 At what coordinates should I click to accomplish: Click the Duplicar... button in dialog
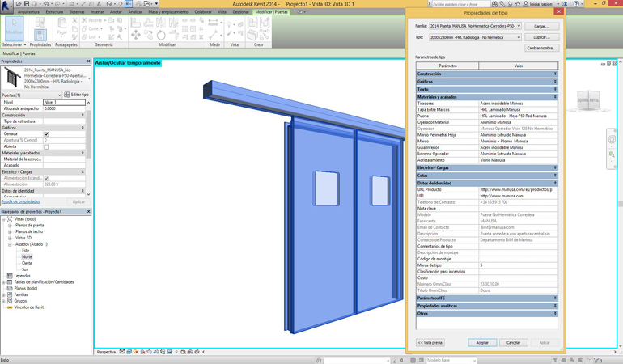coord(541,37)
